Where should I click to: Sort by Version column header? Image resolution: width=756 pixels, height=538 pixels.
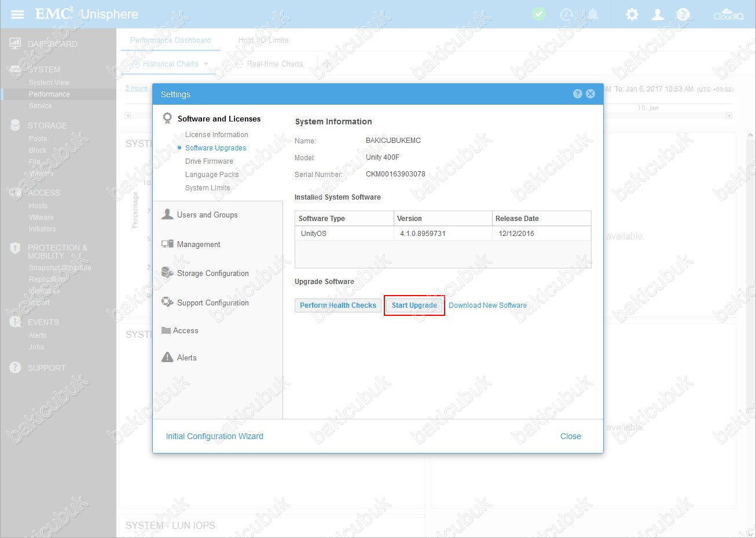(x=443, y=218)
